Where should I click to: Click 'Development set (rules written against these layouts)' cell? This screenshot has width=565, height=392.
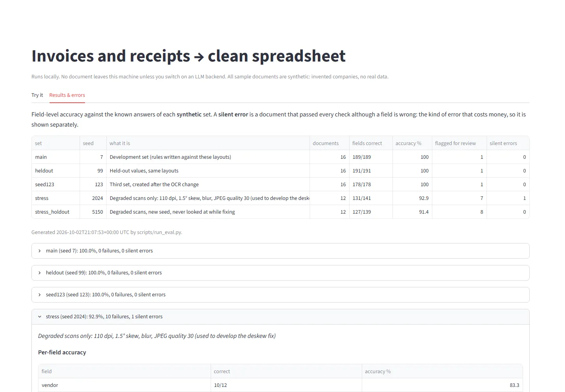[208, 157]
